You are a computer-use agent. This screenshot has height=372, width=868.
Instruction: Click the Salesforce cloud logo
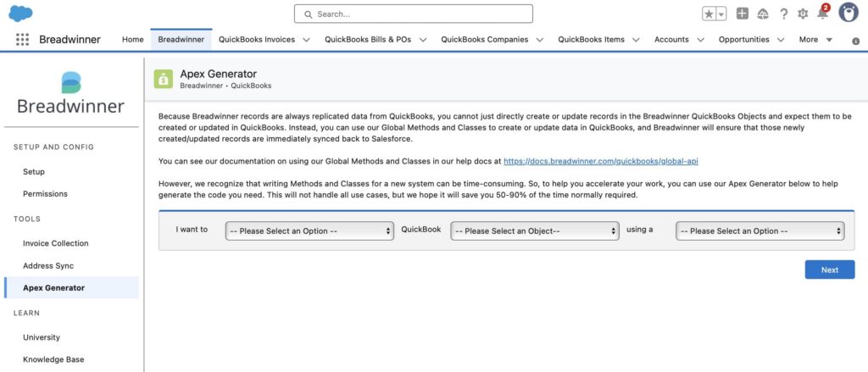20,14
